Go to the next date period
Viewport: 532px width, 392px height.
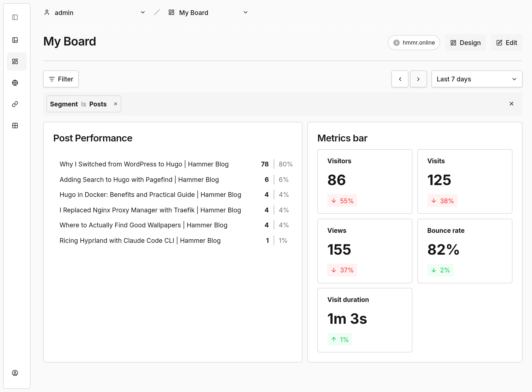coord(418,79)
